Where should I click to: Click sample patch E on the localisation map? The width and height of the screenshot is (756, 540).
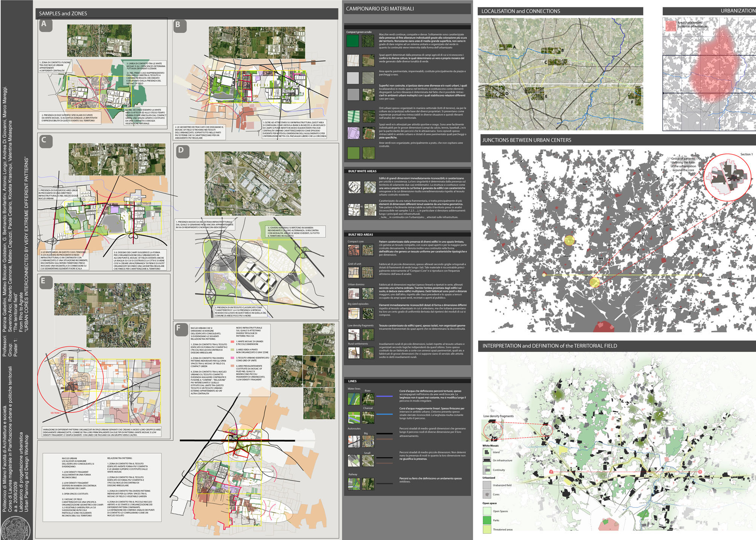click(x=534, y=93)
